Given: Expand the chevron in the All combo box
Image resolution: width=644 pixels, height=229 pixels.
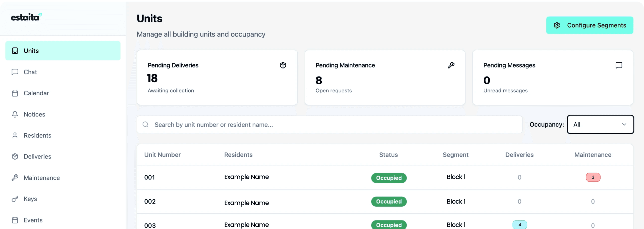Looking at the screenshot, I should [x=624, y=125].
